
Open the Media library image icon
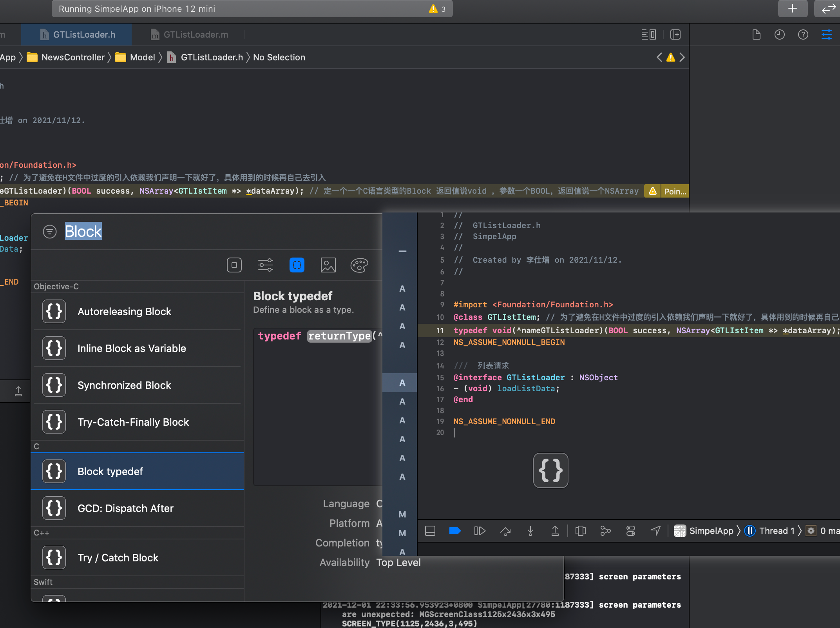coord(328,265)
